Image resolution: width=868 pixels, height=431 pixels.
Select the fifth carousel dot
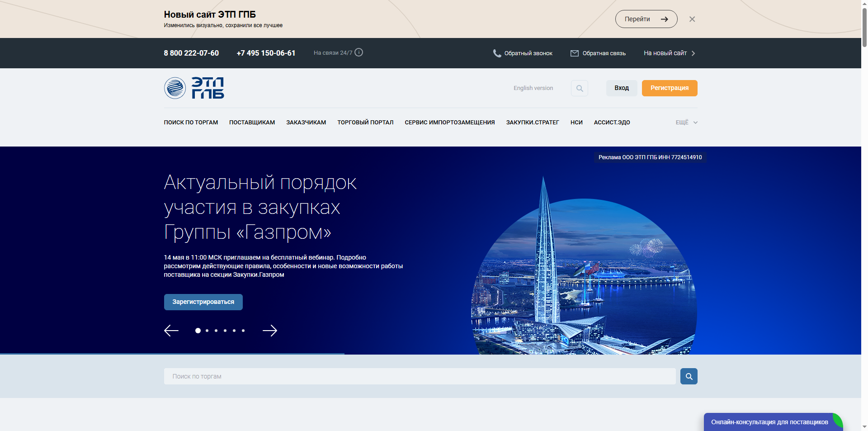[234, 331]
